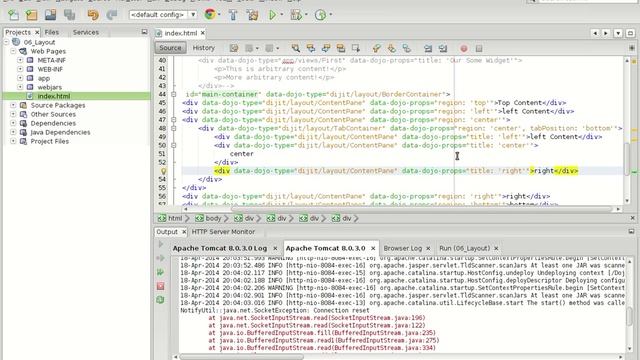Close the Browser Log tab
This screenshot has height=360, width=640.
[428, 248]
